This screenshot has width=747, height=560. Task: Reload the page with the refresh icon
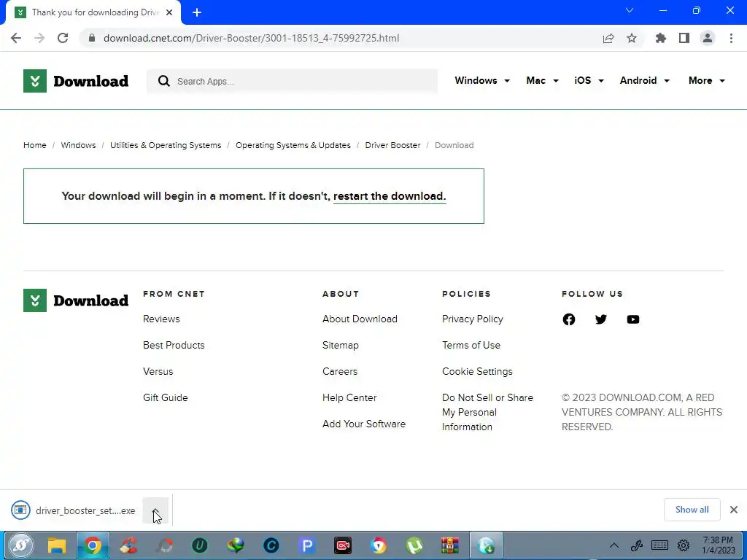point(63,38)
